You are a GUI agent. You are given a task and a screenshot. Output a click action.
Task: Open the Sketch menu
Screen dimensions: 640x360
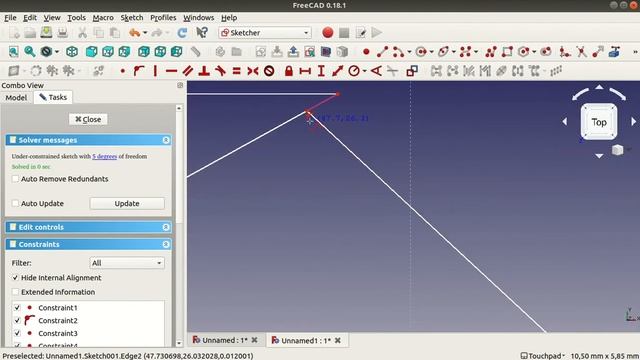(132, 18)
